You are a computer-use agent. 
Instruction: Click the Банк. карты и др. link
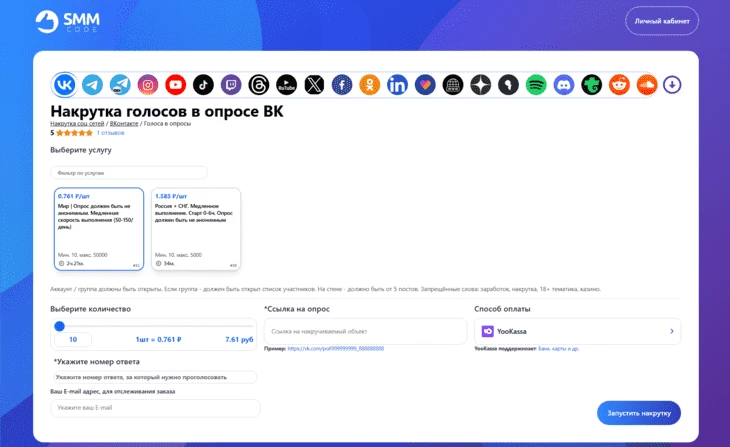pos(558,348)
